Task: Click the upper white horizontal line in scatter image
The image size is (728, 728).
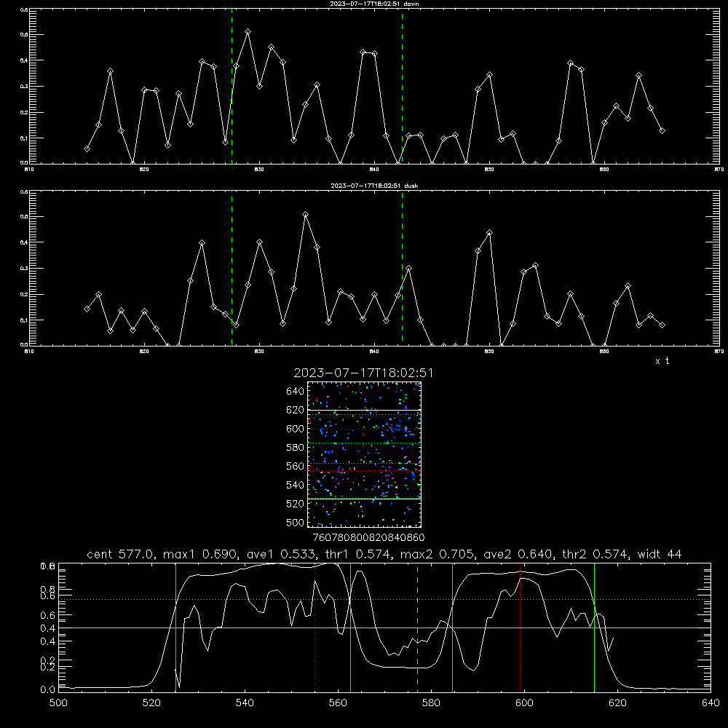Action: click(x=364, y=410)
